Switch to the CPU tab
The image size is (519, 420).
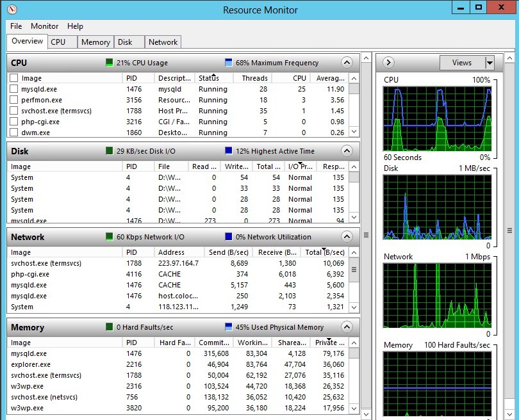tap(63, 42)
